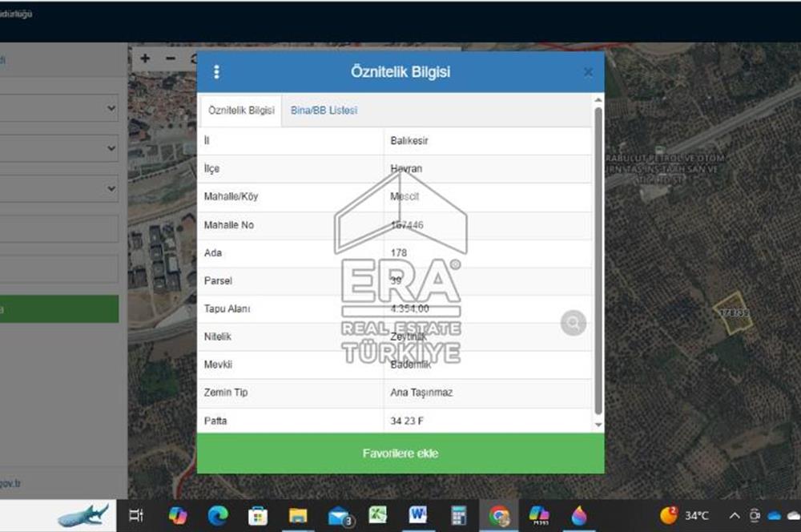801x532 pixels.
Task: Open the three-dot menu in dialog header
Action: point(216,72)
